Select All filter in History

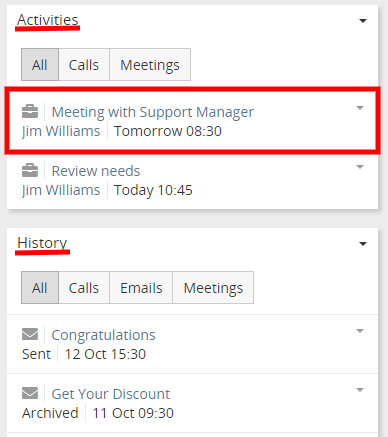[40, 288]
